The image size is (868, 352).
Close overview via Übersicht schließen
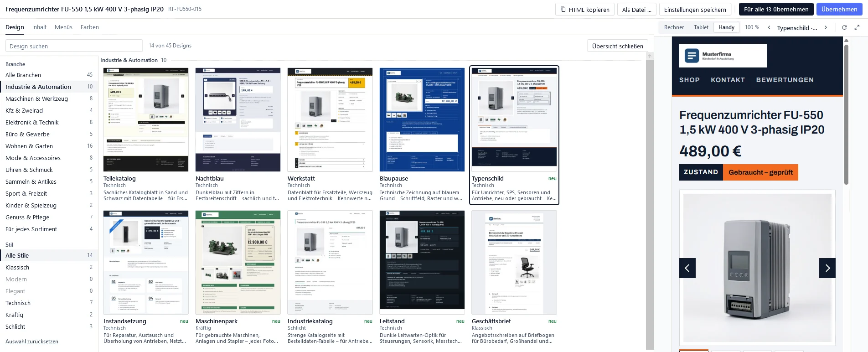coord(618,46)
